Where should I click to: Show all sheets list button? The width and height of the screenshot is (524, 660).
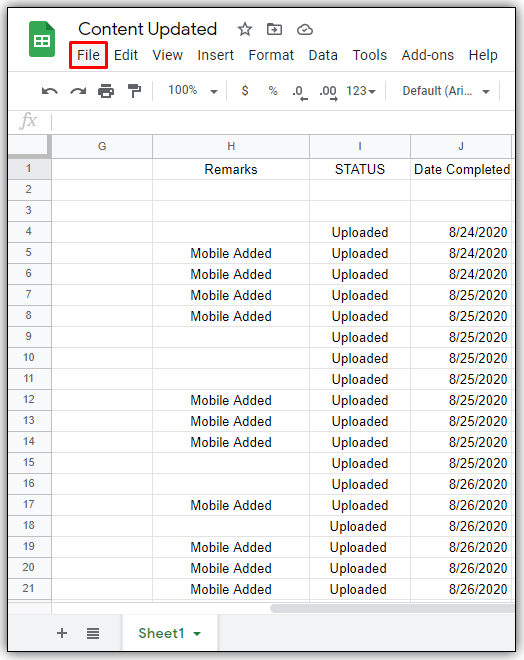point(93,633)
